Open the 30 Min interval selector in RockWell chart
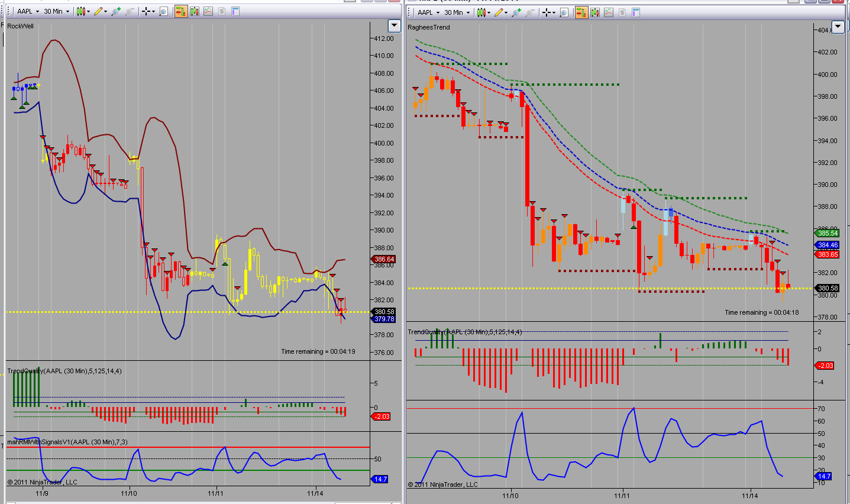 point(56,11)
